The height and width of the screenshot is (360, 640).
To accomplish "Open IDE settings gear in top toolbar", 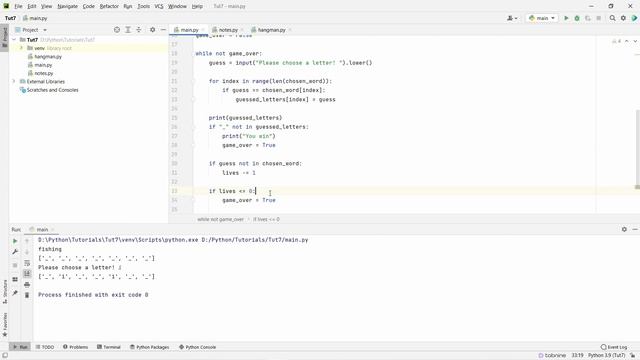I will coord(623,18).
